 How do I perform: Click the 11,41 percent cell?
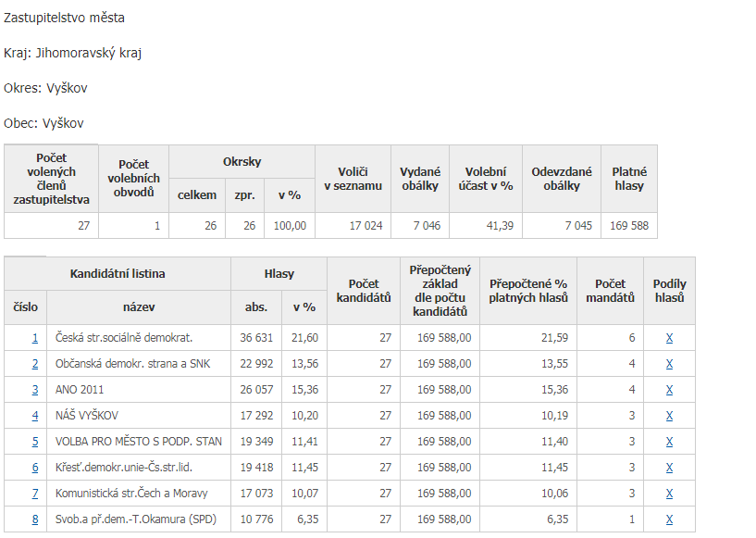click(x=304, y=442)
